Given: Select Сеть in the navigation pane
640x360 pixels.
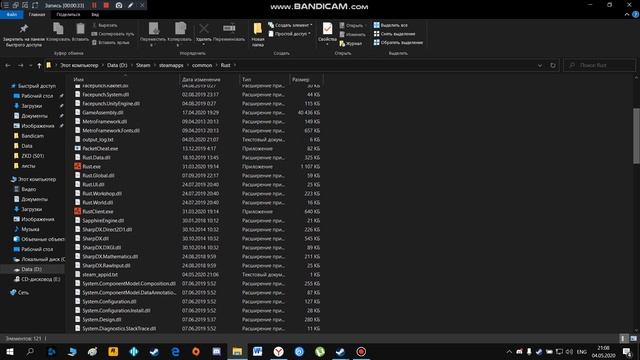Looking at the screenshot, I should [23, 293].
